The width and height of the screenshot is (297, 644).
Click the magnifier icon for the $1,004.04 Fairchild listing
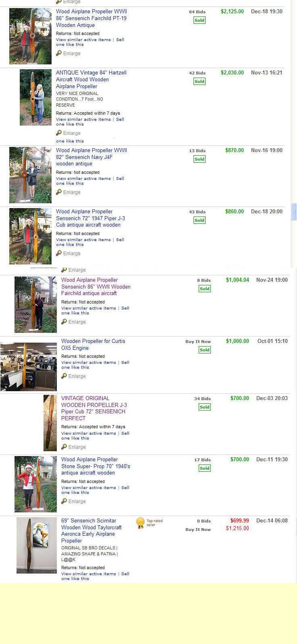point(64,322)
